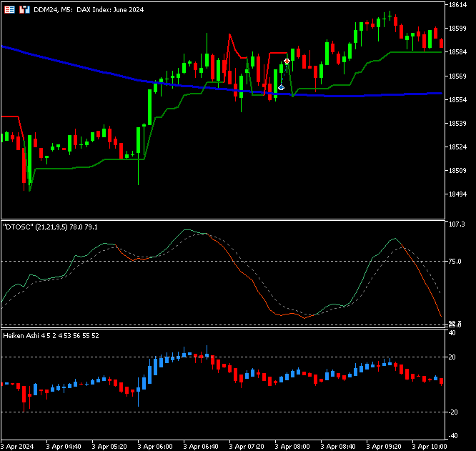
Task: Click the 3 Apr 2024 date label
Action: [x=17, y=447]
